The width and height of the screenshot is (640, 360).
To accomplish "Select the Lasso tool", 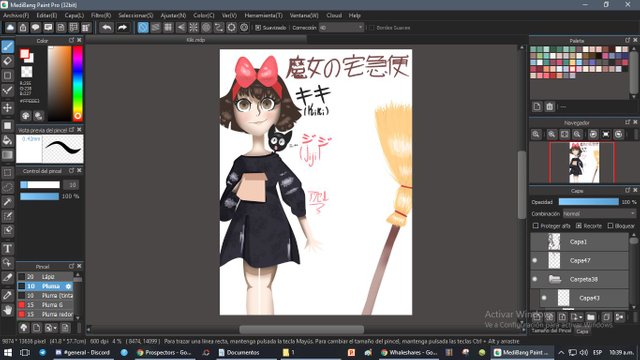I will 7,187.
